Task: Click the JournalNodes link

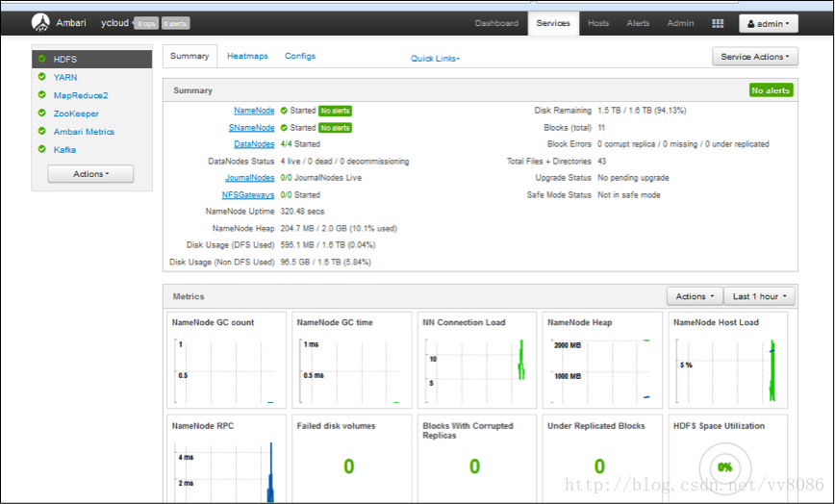Action: [x=249, y=178]
